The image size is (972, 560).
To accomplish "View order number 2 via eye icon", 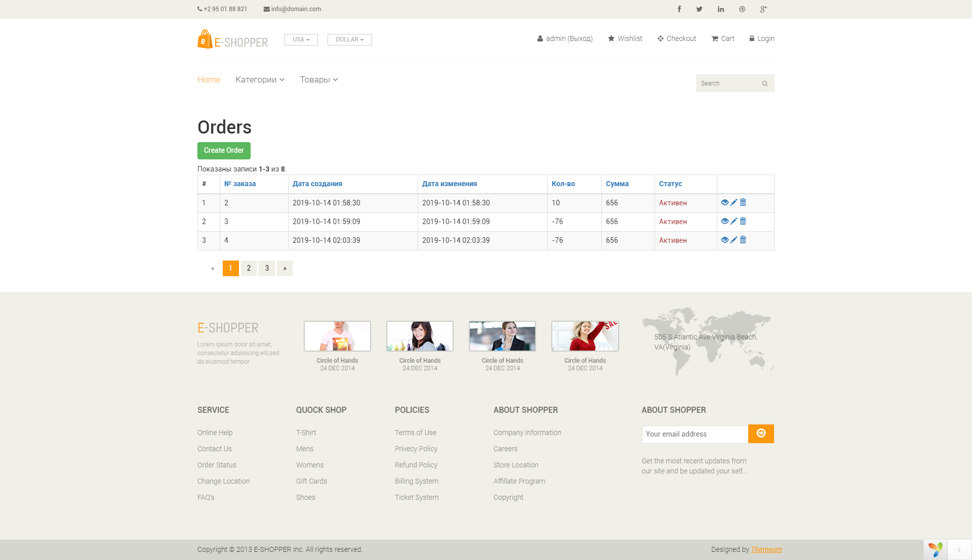I will click(724, 202).
